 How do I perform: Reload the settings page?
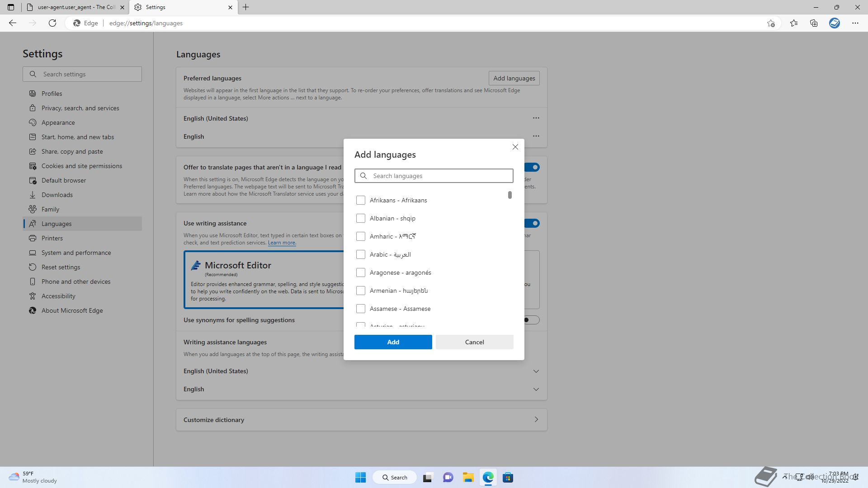click(x=52, y=23)
